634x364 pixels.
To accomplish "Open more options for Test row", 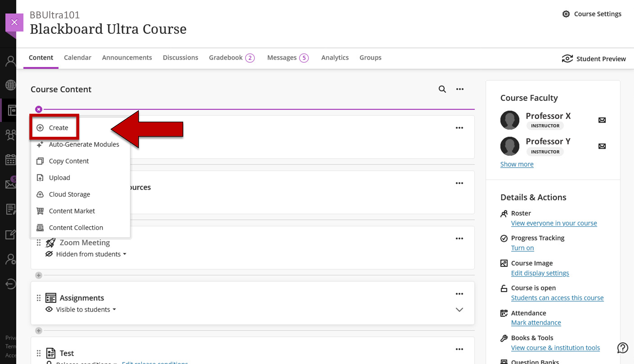I will tap(459, 349).
